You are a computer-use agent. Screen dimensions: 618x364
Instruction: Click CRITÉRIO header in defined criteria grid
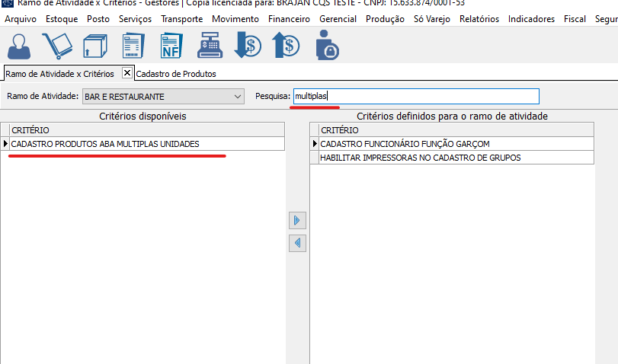tap(456, 130)
